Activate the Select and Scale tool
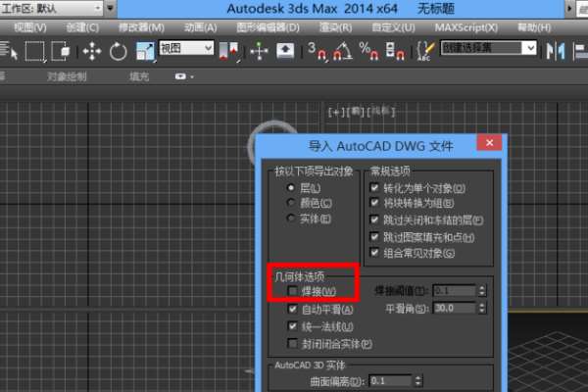Screen dimensions: 588x392 point(145,51)
